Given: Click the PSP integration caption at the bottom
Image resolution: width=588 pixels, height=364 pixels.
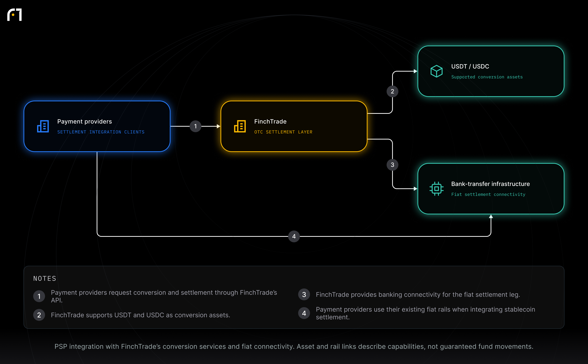Looking at the screenshot, I should [294, 346].
